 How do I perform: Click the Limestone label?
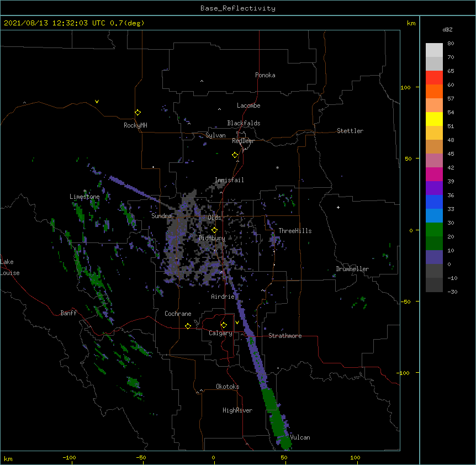pos(84,197)
